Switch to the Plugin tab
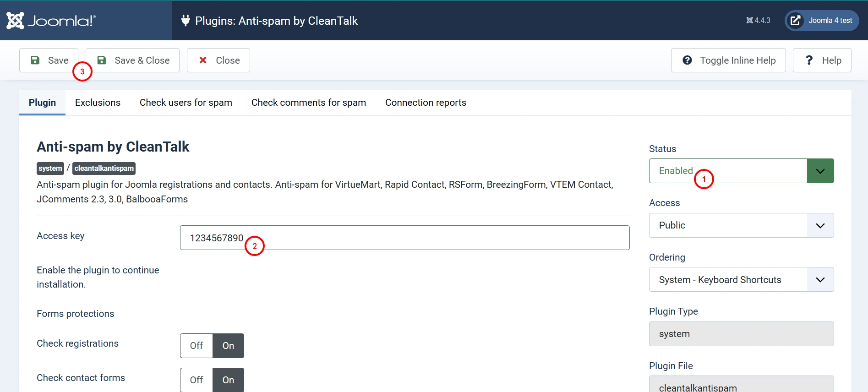The height and width of the screenshot is (392, 868). coord(42,103)
